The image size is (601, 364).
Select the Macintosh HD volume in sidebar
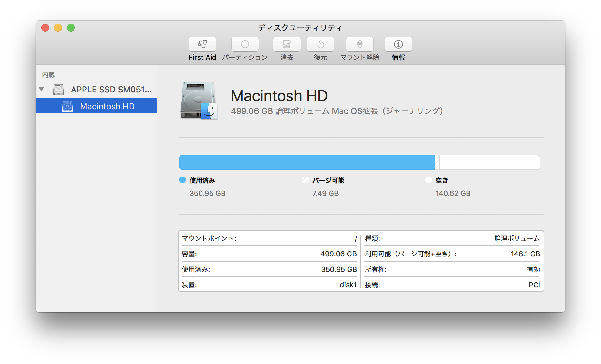click(x=96, y=106)
